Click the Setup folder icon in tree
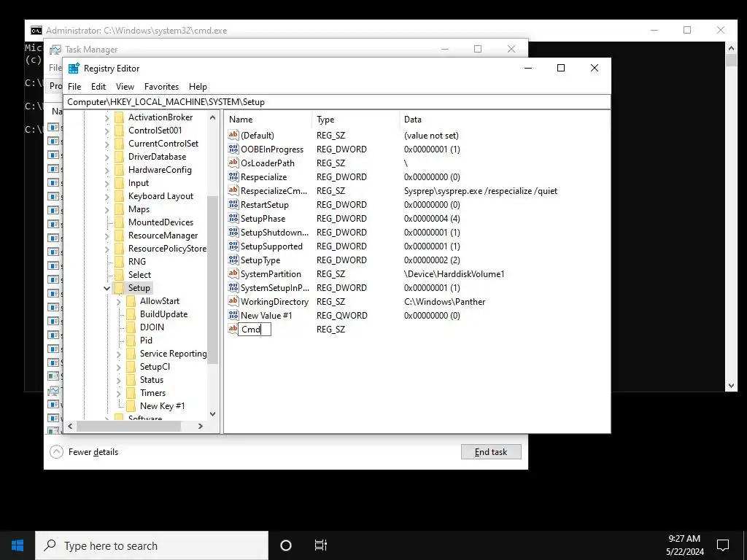The width and height of the screenshot is (747, 560). click(x=119, y=287)
